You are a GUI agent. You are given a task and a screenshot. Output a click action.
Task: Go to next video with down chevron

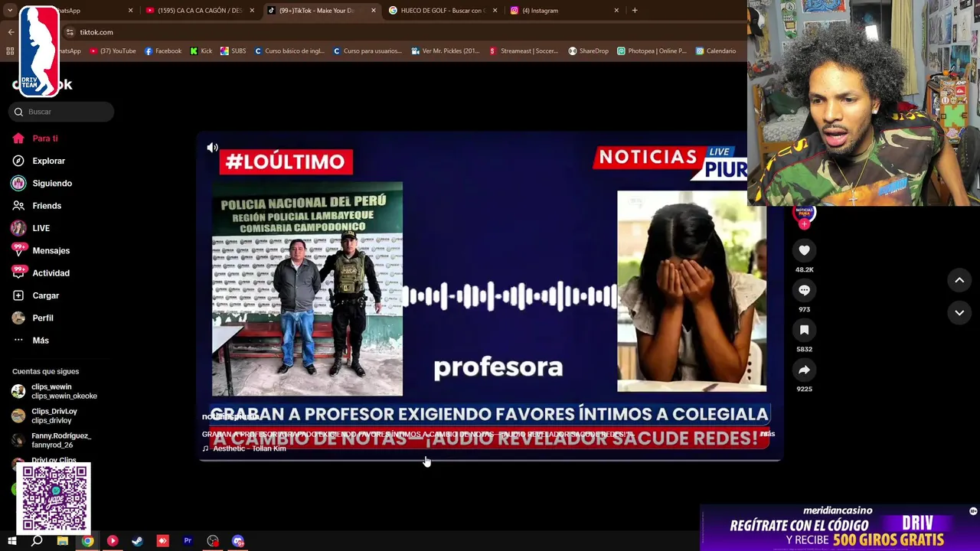click(959, 312)
